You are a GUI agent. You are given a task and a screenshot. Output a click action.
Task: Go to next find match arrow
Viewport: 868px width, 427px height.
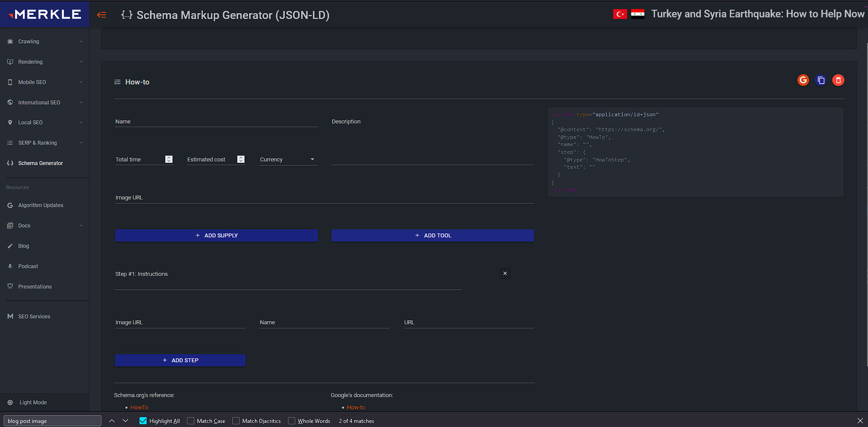[x=125, y=421]
